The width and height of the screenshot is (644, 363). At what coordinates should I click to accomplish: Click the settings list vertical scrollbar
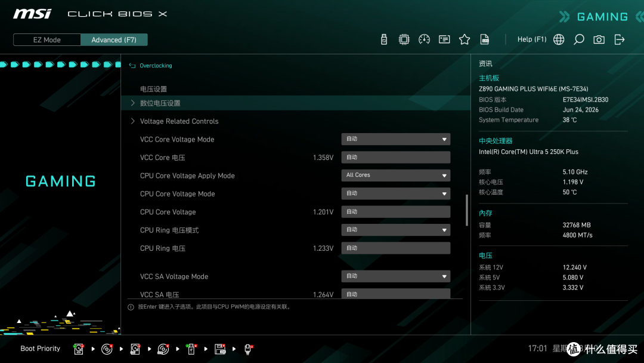[x=466, y=210]
